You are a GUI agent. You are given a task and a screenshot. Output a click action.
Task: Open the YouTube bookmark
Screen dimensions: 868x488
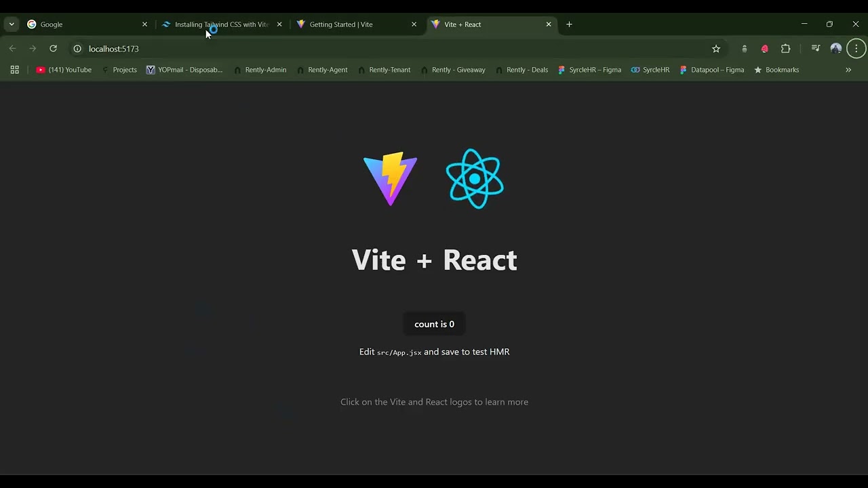click(x=64, y=70)
